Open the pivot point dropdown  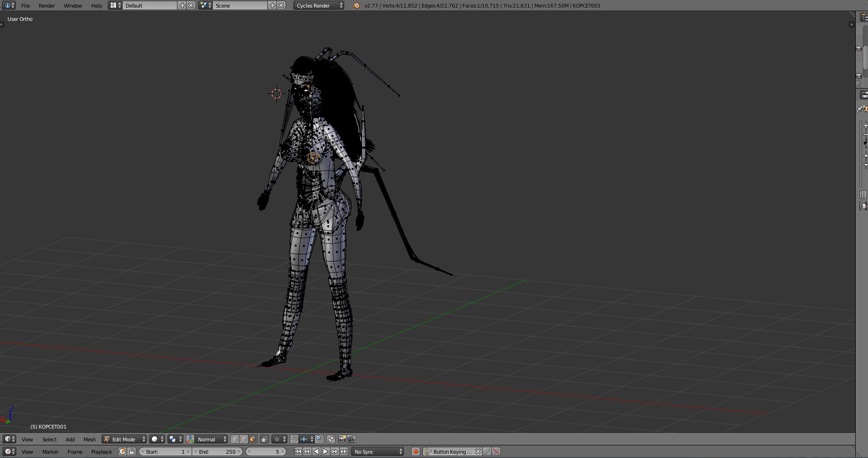[175, 439]
